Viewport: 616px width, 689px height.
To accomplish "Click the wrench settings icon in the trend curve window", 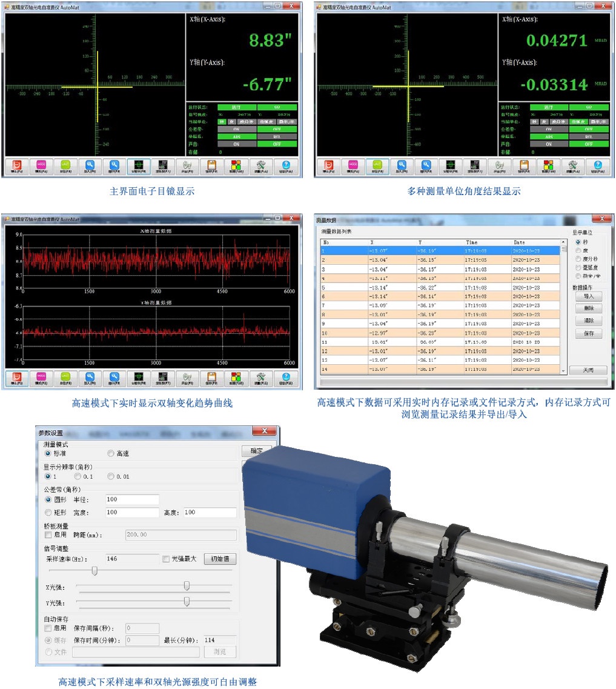I will point(261,378).
